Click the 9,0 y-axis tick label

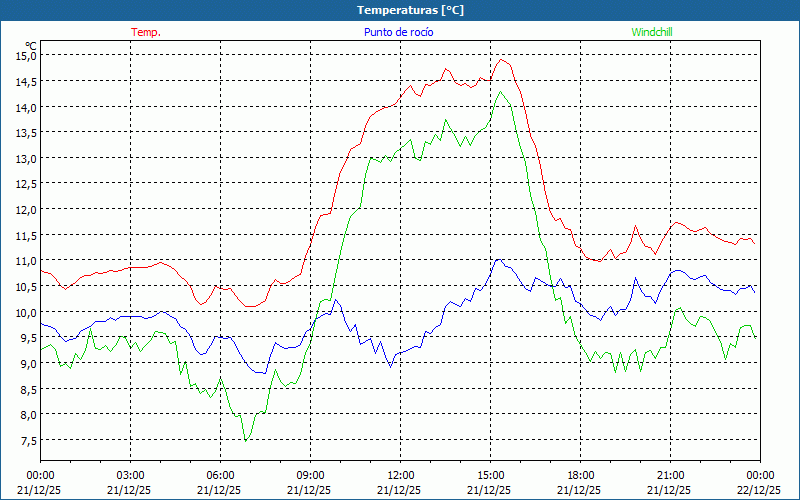26,363
